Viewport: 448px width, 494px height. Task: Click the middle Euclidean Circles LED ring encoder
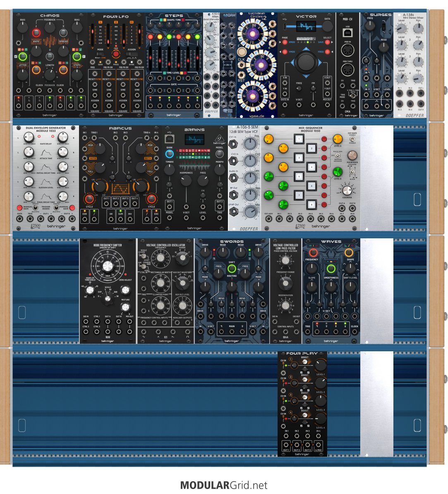[x=261, y=65]
